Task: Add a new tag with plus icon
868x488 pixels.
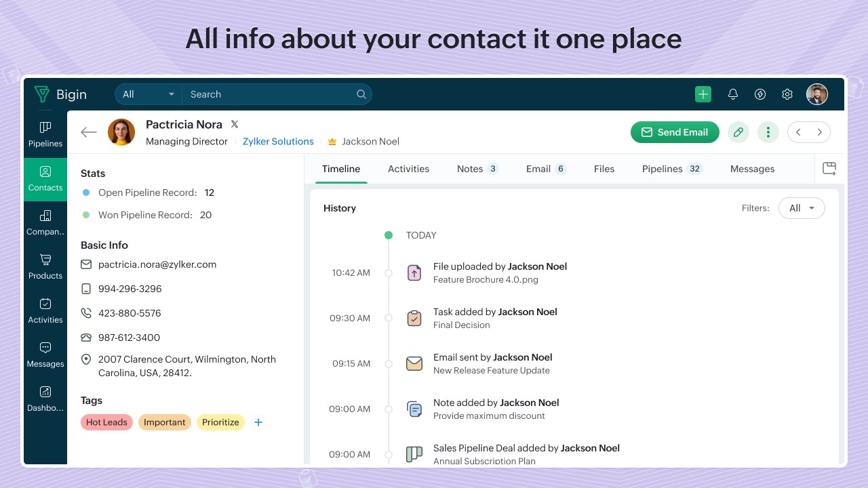Action: pos(258,422)
